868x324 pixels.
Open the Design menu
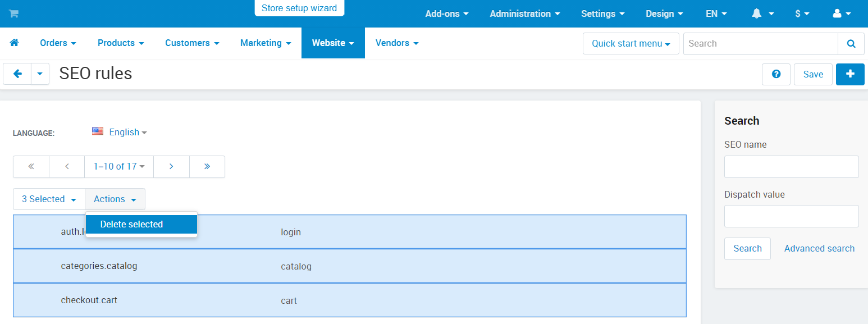[664, 13]
